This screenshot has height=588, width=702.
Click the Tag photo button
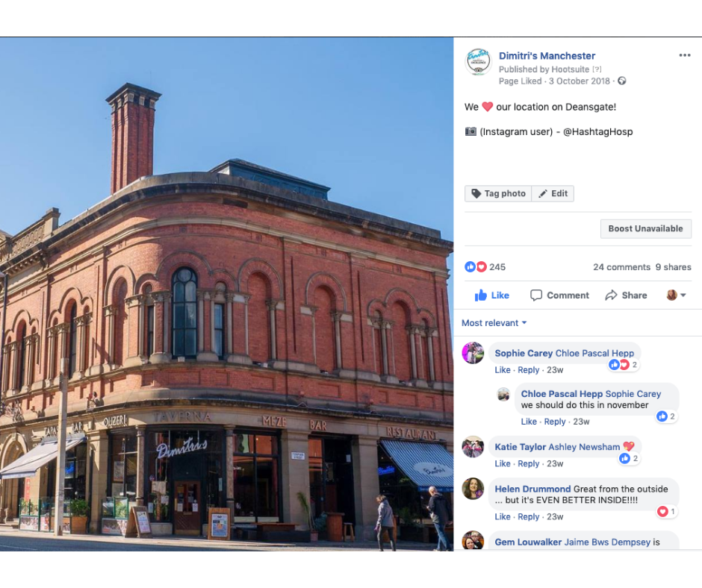click(x=498, y=193)
